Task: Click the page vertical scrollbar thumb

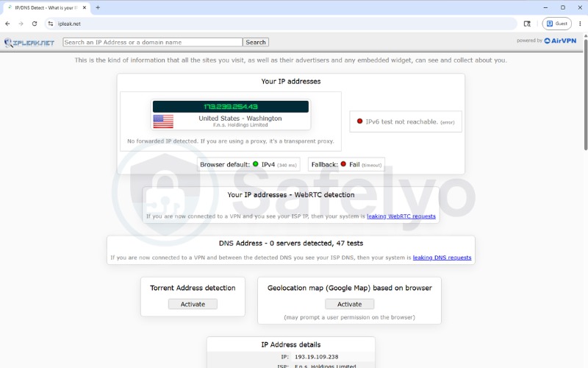Action: click(585, 94)
